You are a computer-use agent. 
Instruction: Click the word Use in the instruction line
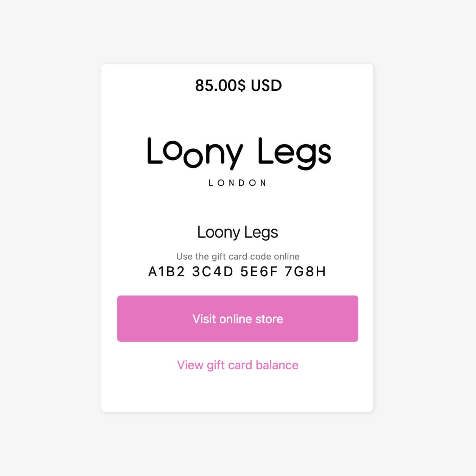coord(184,257)
